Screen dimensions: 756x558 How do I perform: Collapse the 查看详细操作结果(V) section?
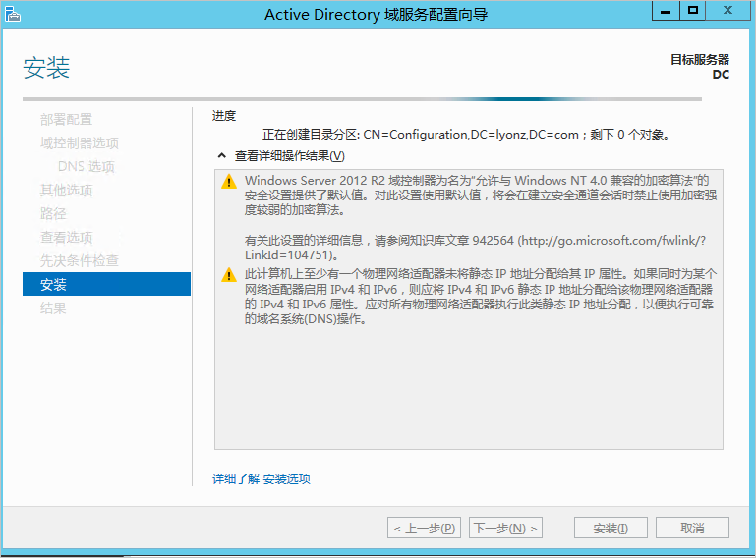click(222, 155)
